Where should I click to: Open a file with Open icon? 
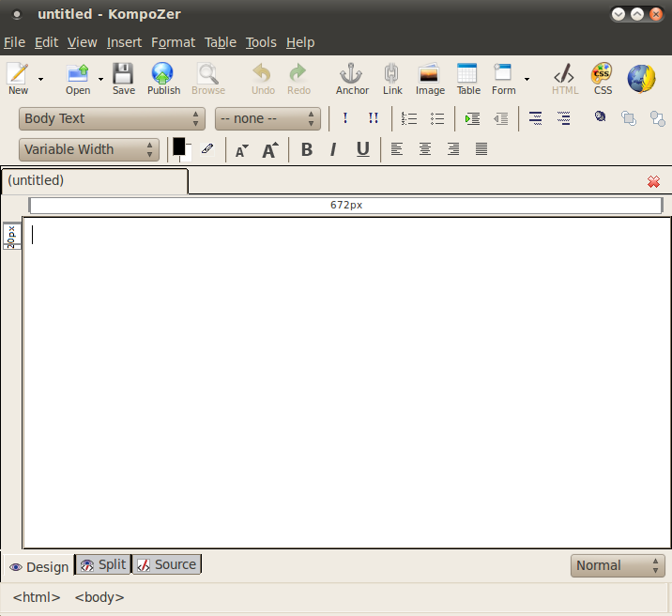coord(78,79)
